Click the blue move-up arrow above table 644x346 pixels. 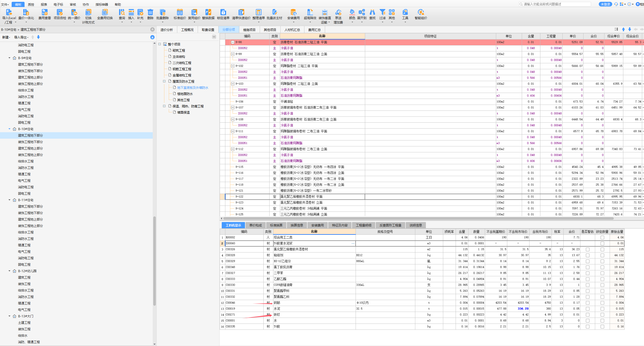(x=623, y=29)
